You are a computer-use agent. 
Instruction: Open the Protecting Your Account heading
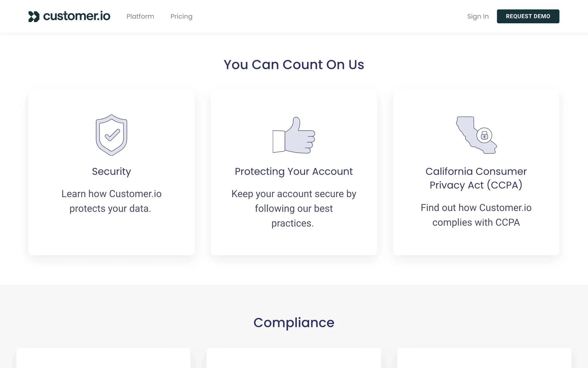(x=294, y=171)
